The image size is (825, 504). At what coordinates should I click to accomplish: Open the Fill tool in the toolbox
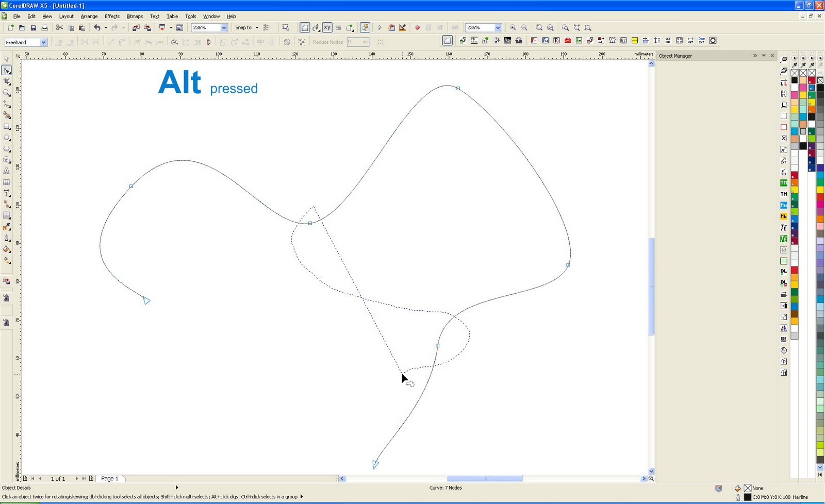click(7, 249)
